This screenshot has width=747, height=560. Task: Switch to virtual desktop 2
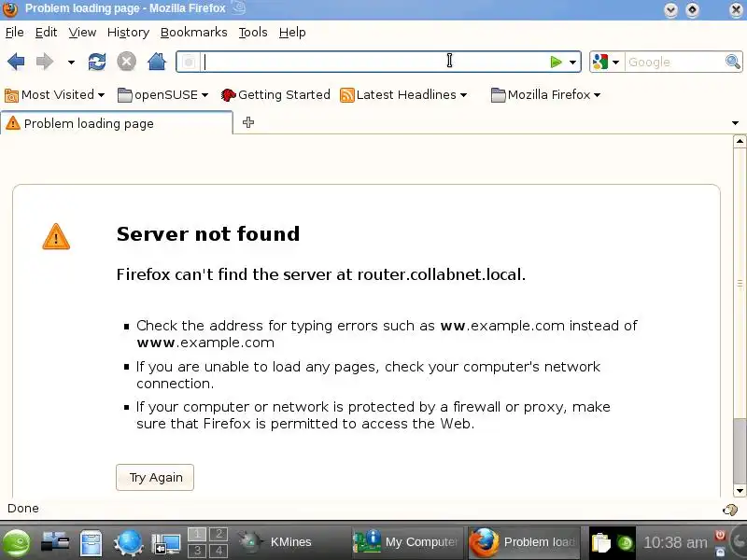[218, 534]
